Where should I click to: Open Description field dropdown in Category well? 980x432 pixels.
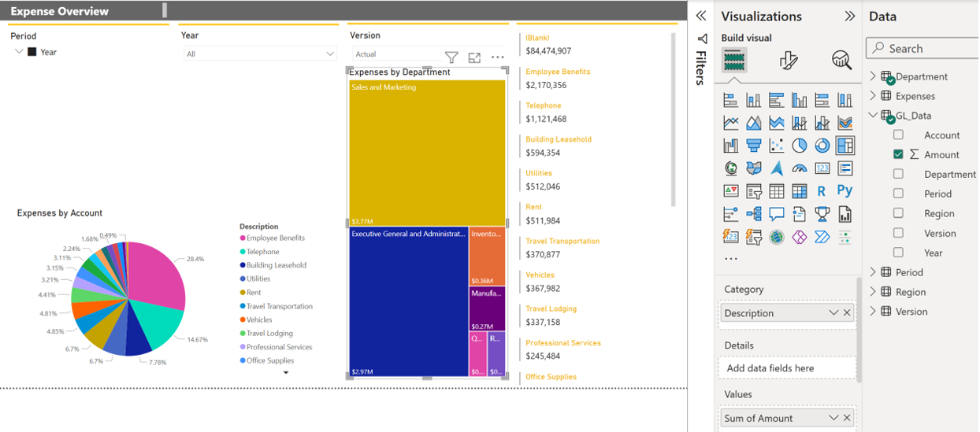(x=833, y=313)
